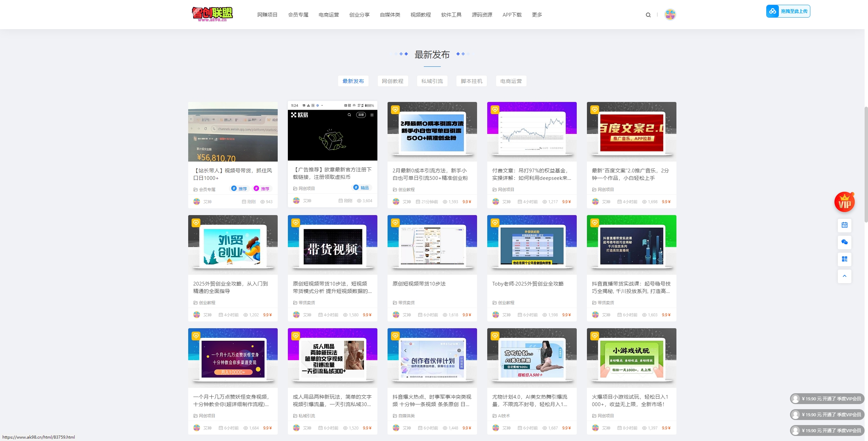Show the QR code via sidebar icon
The width and height of the screenshot is (868, 441).
point(845,259)
